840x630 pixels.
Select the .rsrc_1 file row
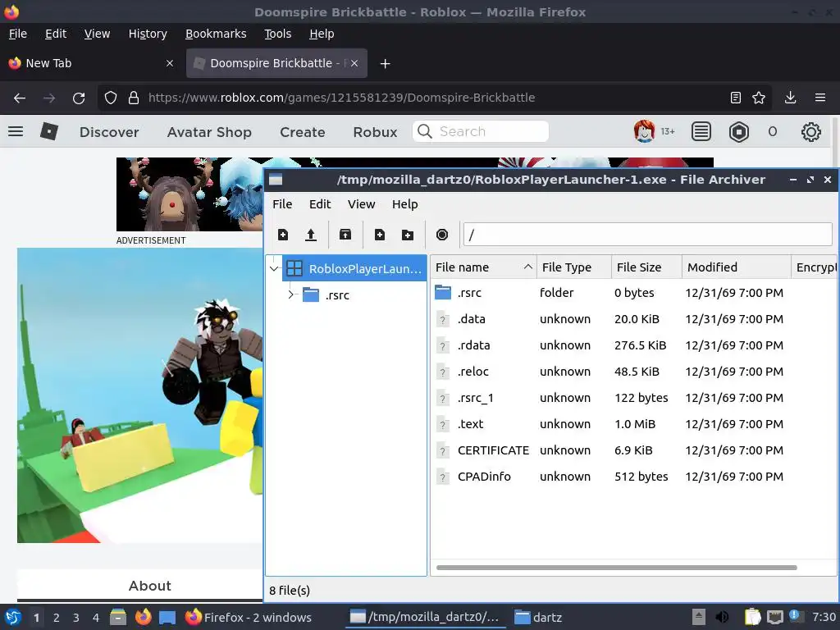pos(633,398)
